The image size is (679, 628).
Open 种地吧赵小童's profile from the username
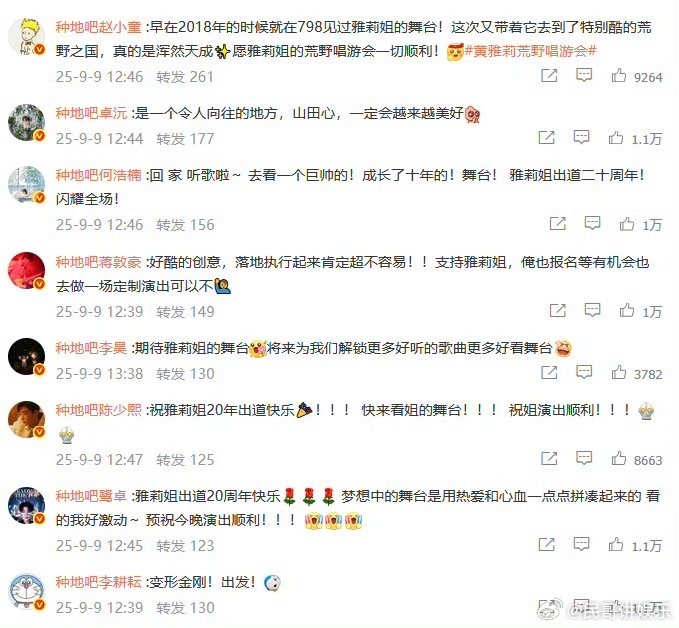(98, 27)
